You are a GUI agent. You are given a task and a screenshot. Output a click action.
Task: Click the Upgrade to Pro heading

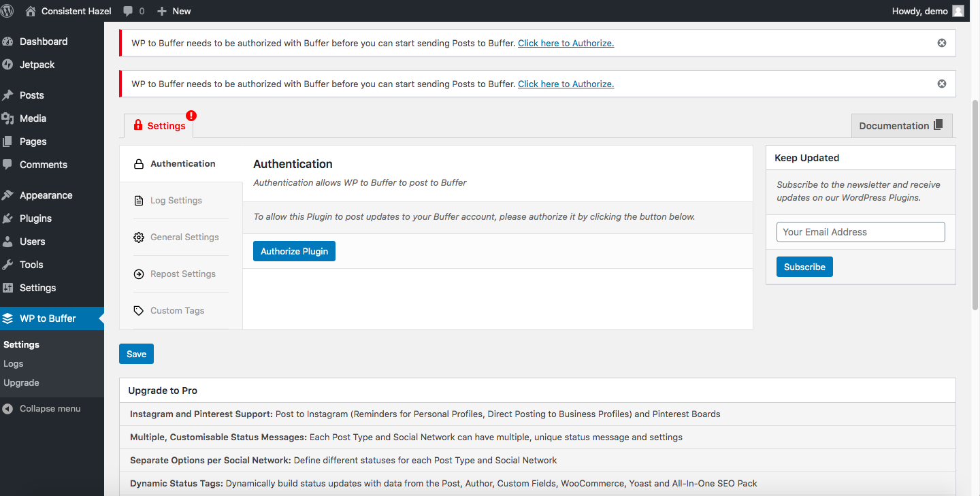click(163, 391)
